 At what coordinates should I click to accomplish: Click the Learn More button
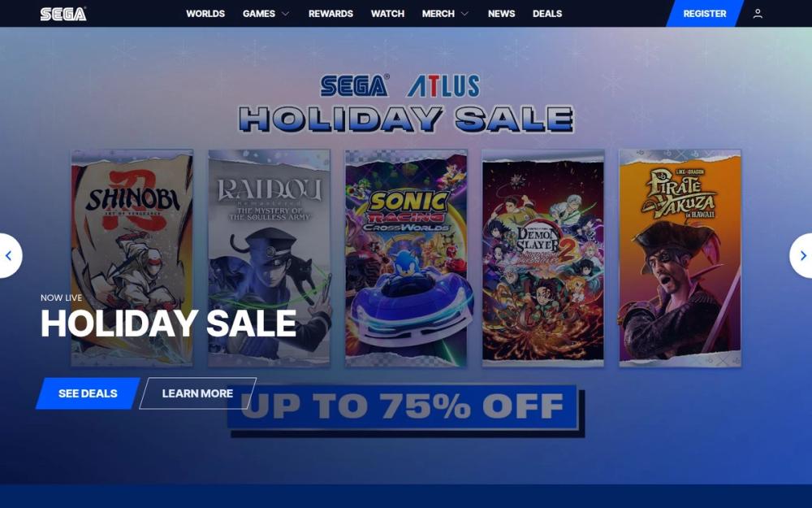(197, 393)
